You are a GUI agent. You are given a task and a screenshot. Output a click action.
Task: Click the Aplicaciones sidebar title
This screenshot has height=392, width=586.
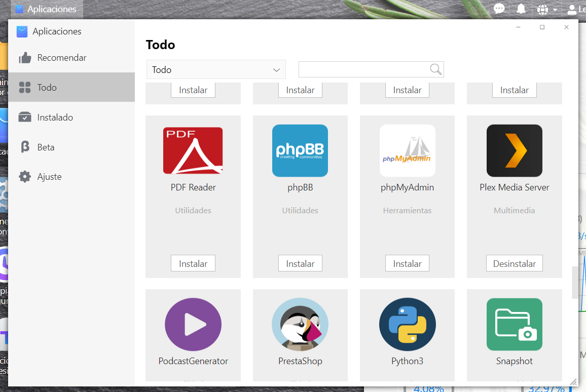pos(57,31)
